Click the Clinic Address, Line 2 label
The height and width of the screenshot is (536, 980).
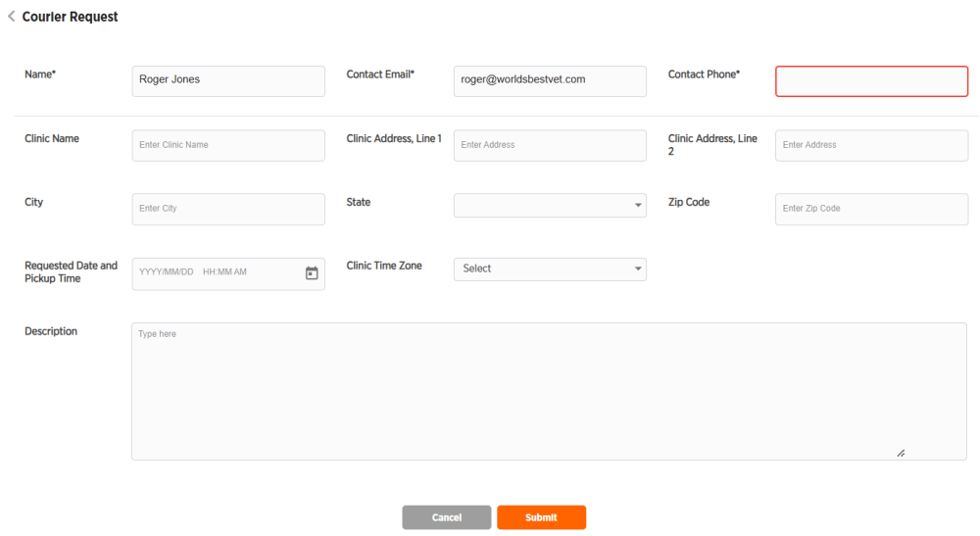click(x=712, y=145)
